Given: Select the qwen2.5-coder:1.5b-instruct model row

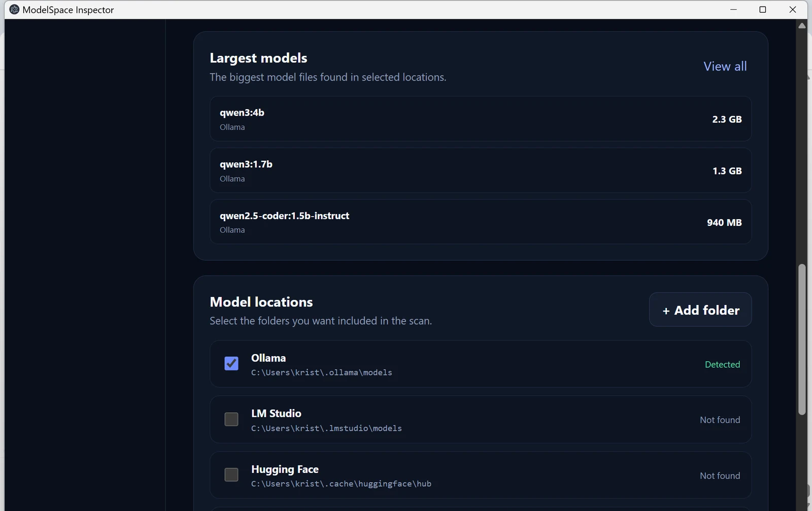Looking at the screenshot, I should pos(481,222).
